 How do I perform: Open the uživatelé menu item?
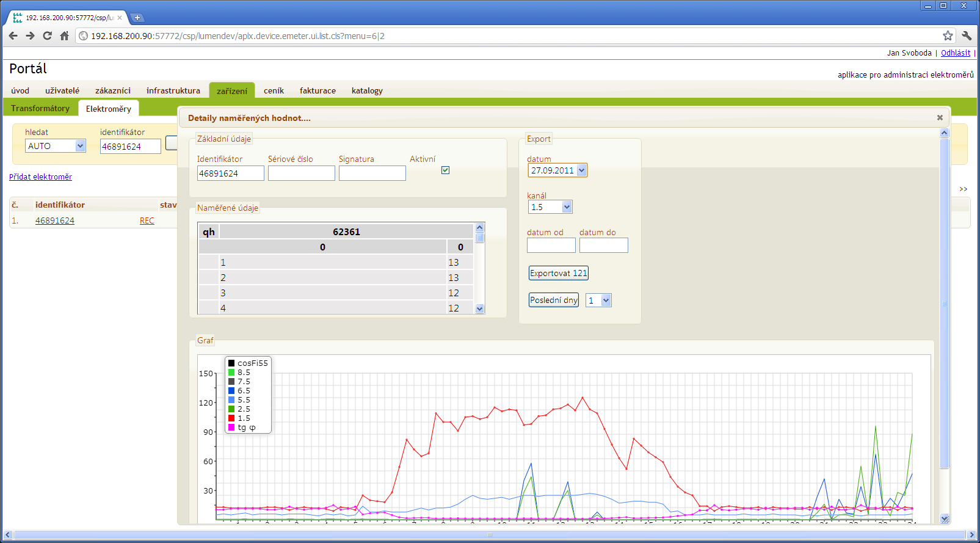62,90
